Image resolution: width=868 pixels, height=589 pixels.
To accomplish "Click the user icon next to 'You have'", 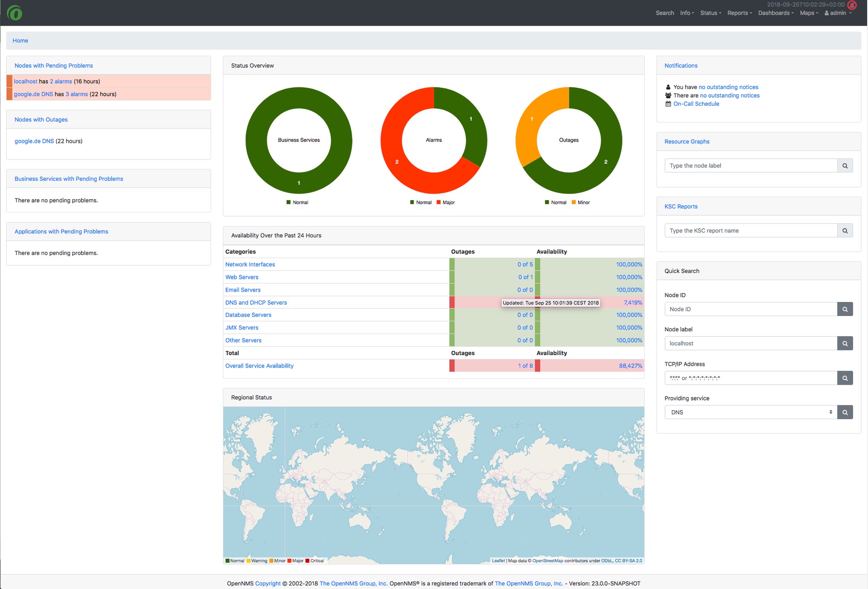I will point(668,87).
